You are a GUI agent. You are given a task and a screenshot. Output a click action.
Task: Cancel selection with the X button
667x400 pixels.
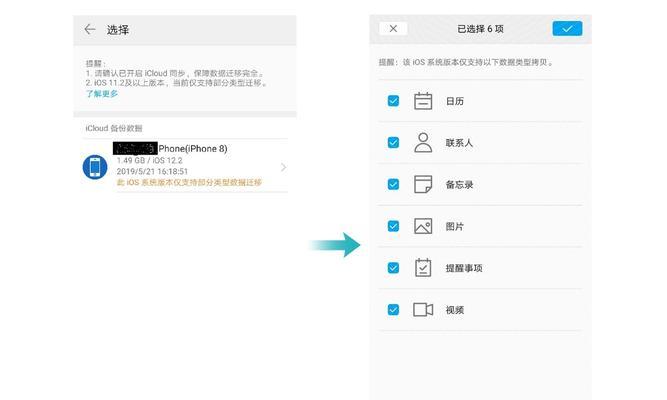[x=393, y=29]
